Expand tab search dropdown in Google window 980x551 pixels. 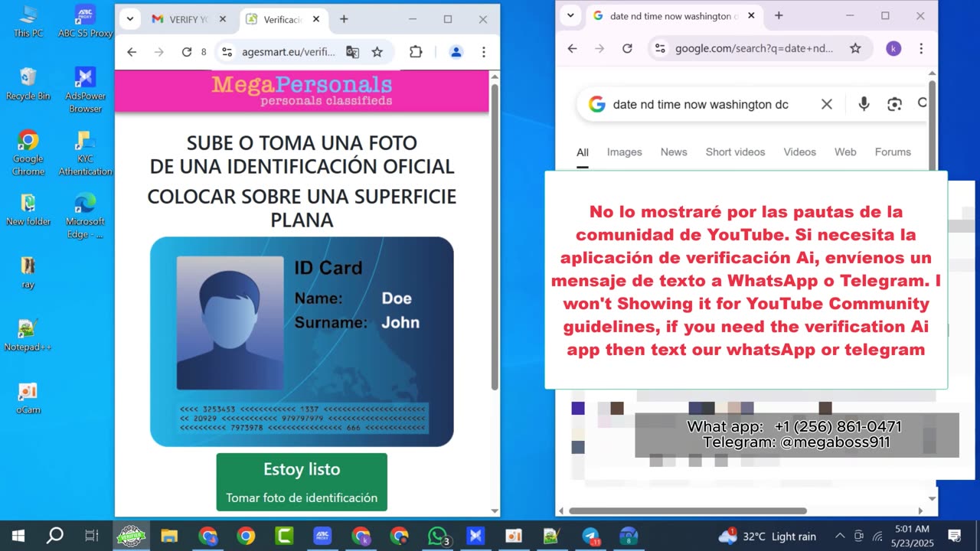570,15
